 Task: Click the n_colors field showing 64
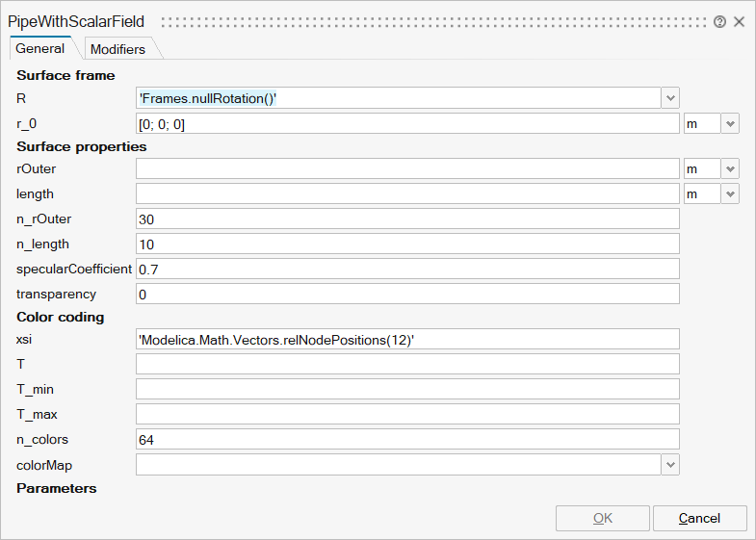[407, 439]
